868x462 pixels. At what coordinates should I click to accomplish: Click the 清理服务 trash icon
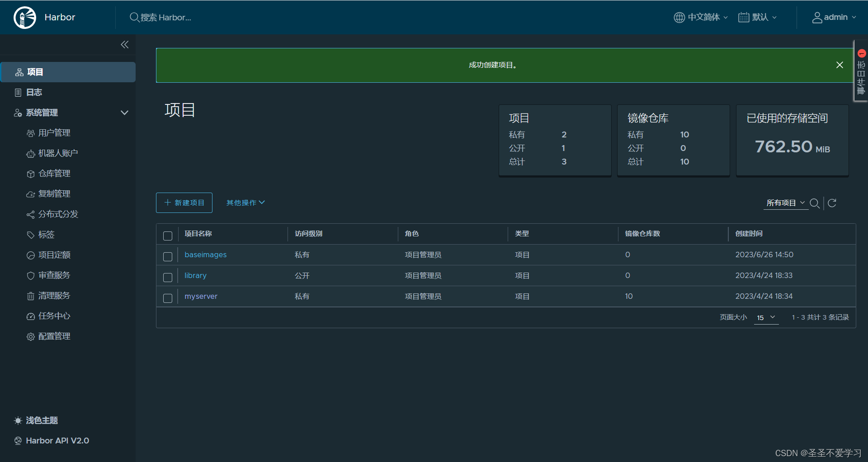coord(30,296)
